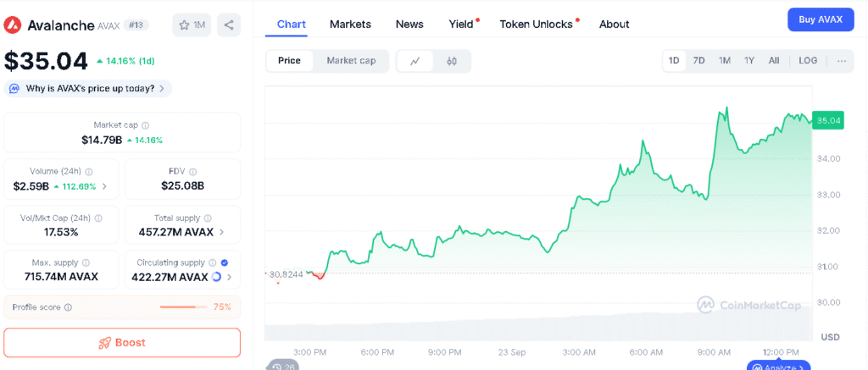This screenshot has height=370, width=868.
Task: Open the About tab
Action: coord(614,25)
